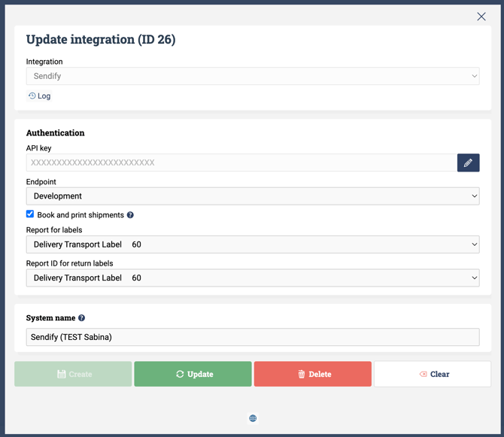
Task: Click the Report ID for return labels text
Action: pyautogui.click(x=69, y=263)
